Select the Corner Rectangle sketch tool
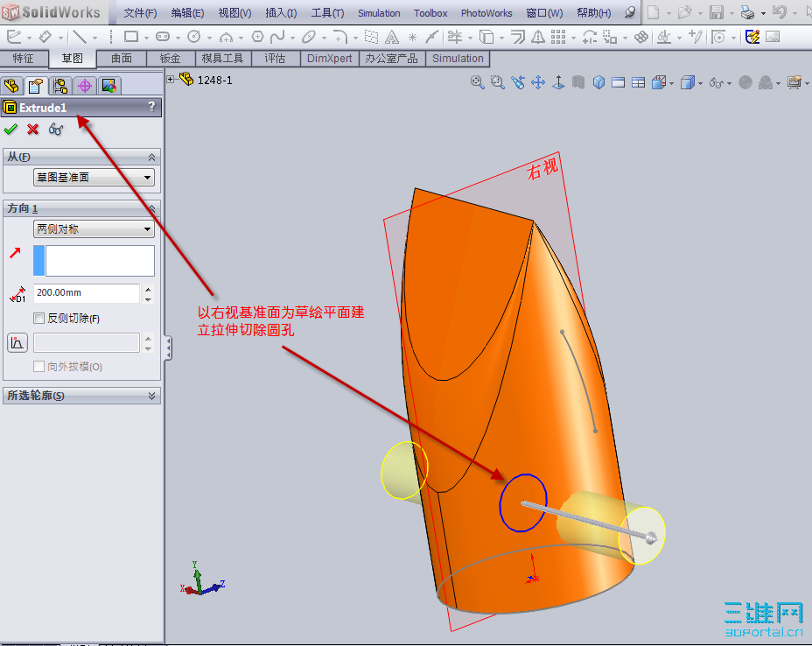 (x=131, y=37)
